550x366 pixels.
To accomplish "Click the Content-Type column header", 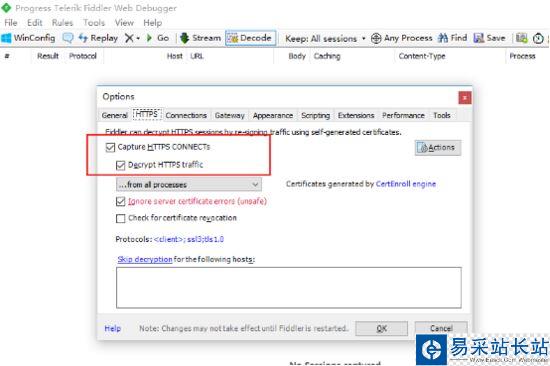I will (422, 56).
